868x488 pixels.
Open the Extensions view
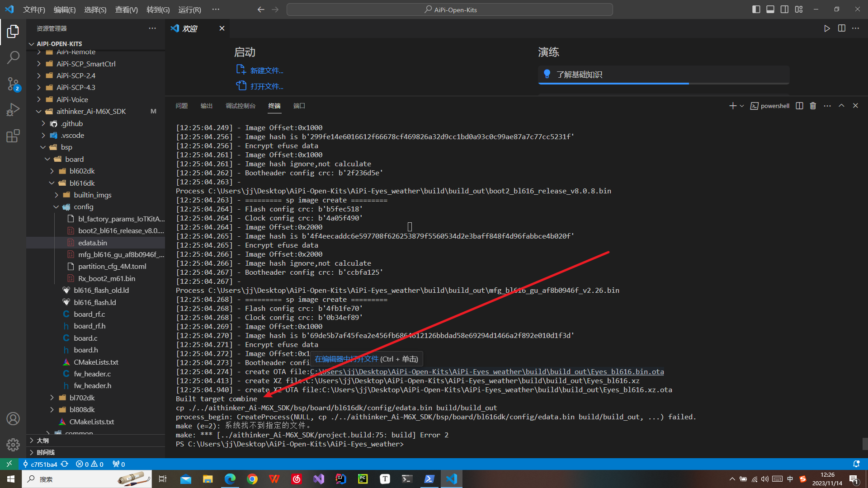coord(13,136)
